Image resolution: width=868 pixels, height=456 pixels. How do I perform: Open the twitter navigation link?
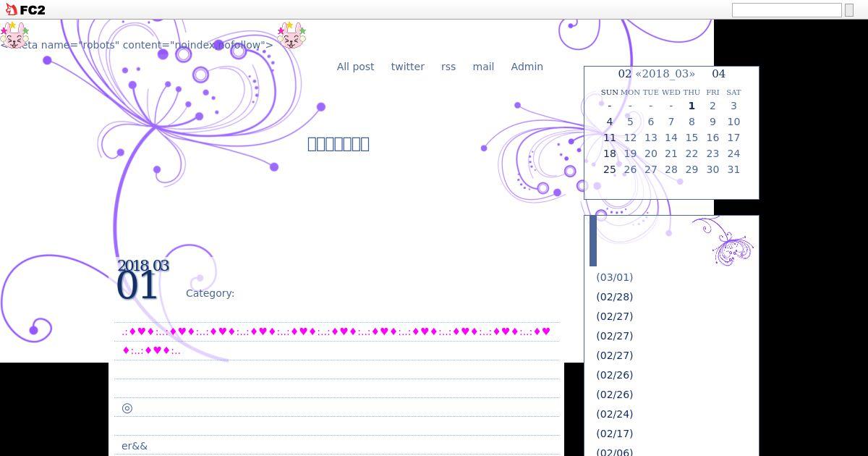pos(407,67)
